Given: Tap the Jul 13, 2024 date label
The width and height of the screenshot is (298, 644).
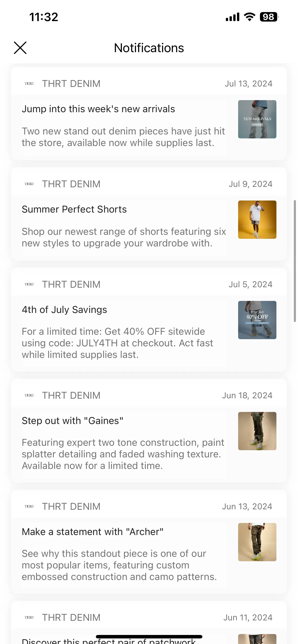Looking at the screenshot, I should (x=249, y=83).
